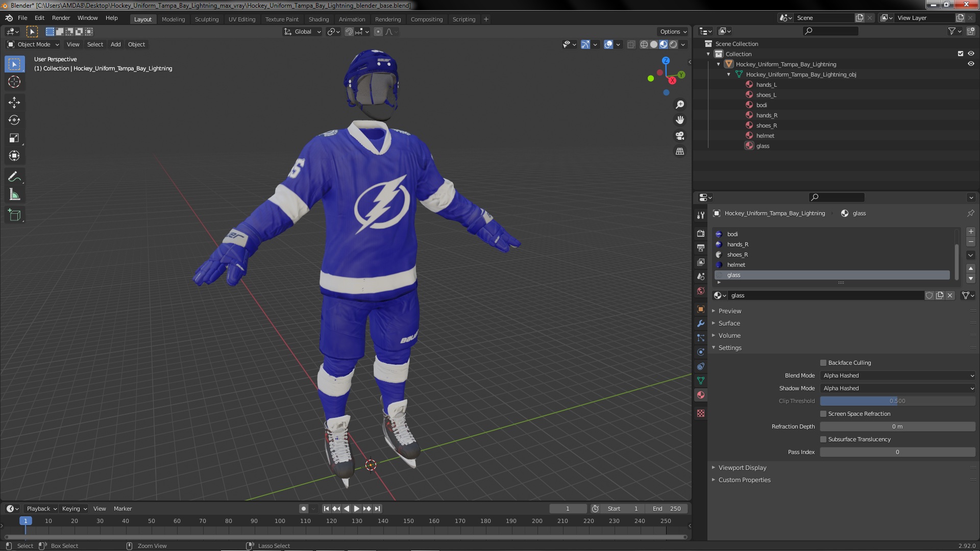The width and height of the screenshot is (980, 551).
Task: Move material slot up arrow
Action: [971, 268]
